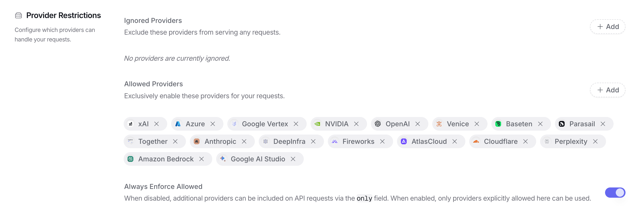Remove OpenAI from allowed providers
The height and width of the screenshot is (215, 644).
coord(418,124)
